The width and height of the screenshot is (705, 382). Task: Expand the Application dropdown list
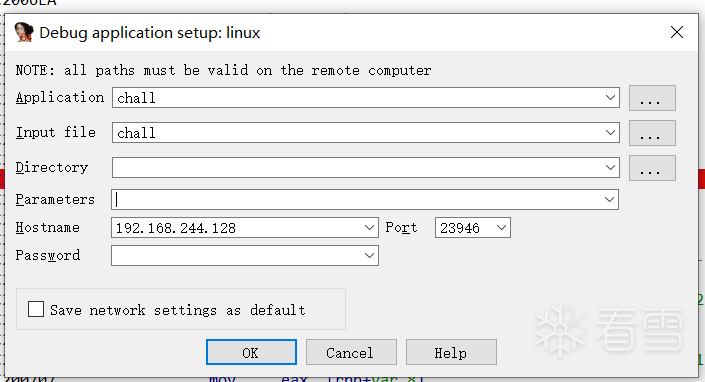pos(610,98)
